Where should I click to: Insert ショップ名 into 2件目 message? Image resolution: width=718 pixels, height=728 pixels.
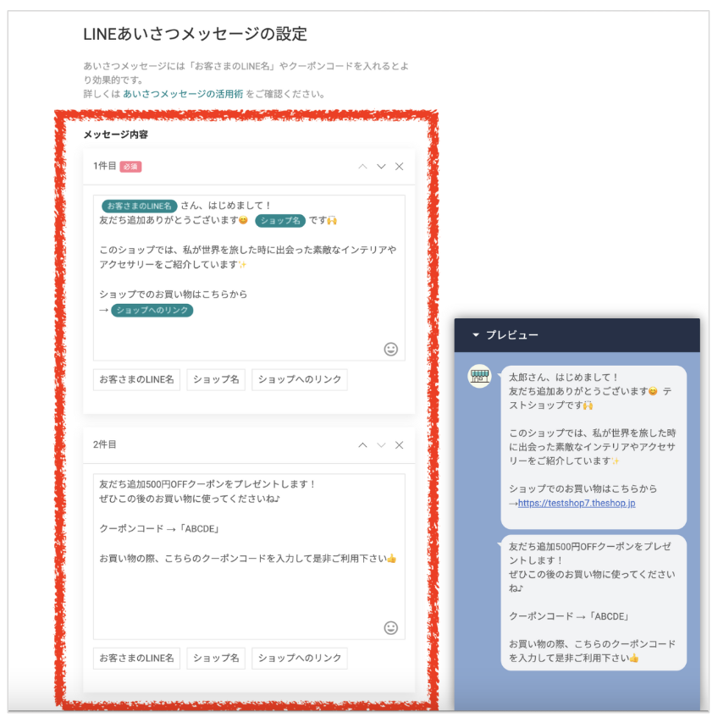216,658
